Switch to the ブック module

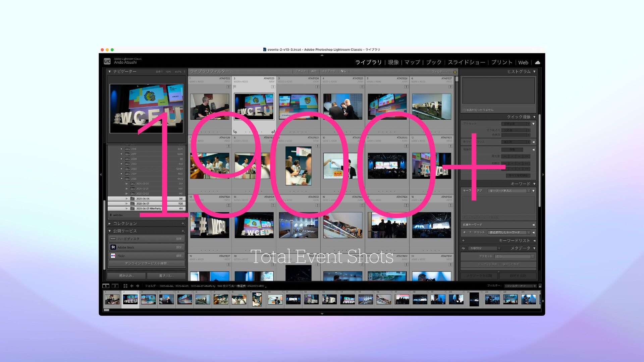click(x=434, y=62)
